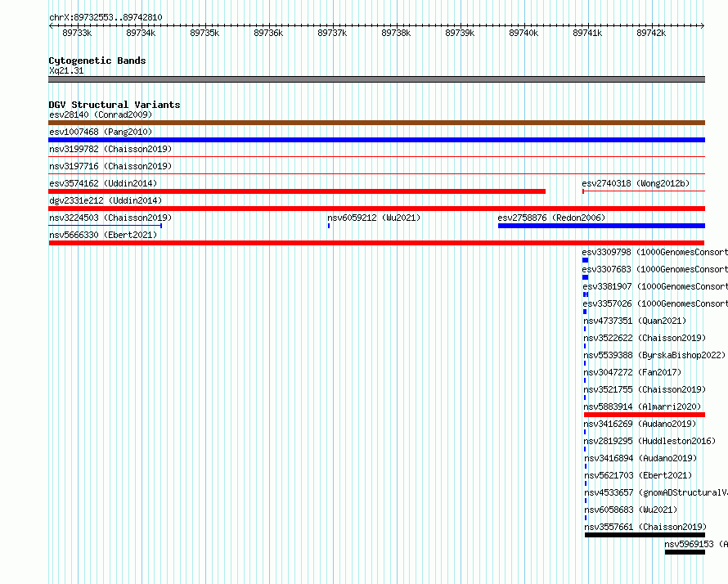The height and width of the screenshot is (584, 728).
Task: Click the 89742k ruler tick label
Action: click(x=651, y=33)
